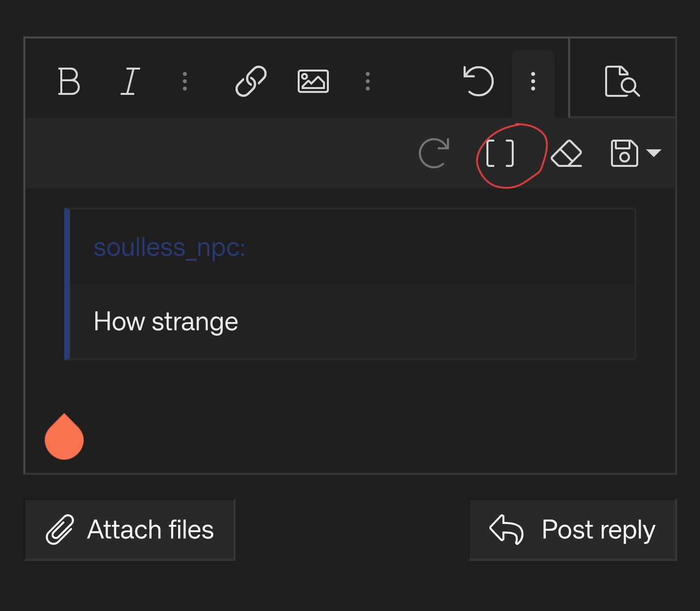Screen dimensions: 700x611
Task: Open the first ellipsis toolbar menu
Action: coord(185,81)
